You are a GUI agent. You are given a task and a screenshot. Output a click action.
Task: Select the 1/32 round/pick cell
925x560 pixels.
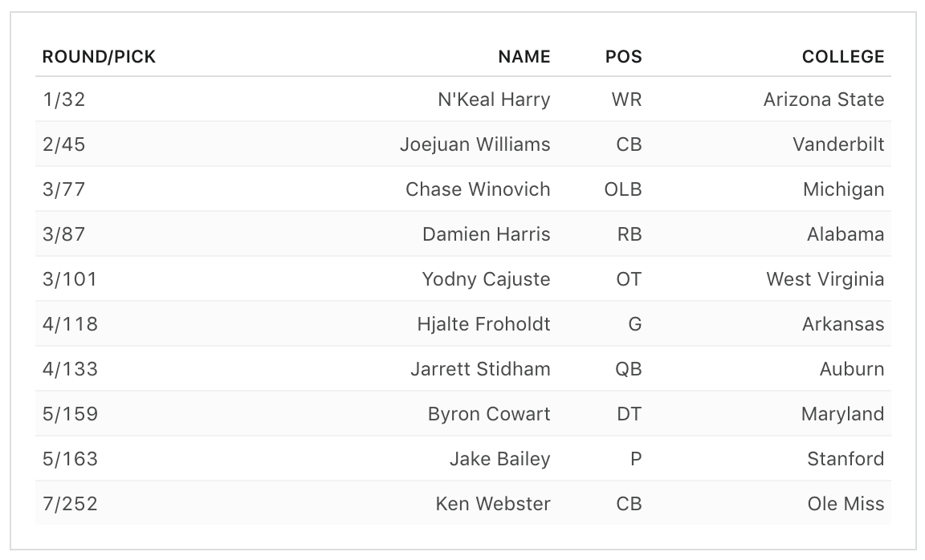(63, 100)
